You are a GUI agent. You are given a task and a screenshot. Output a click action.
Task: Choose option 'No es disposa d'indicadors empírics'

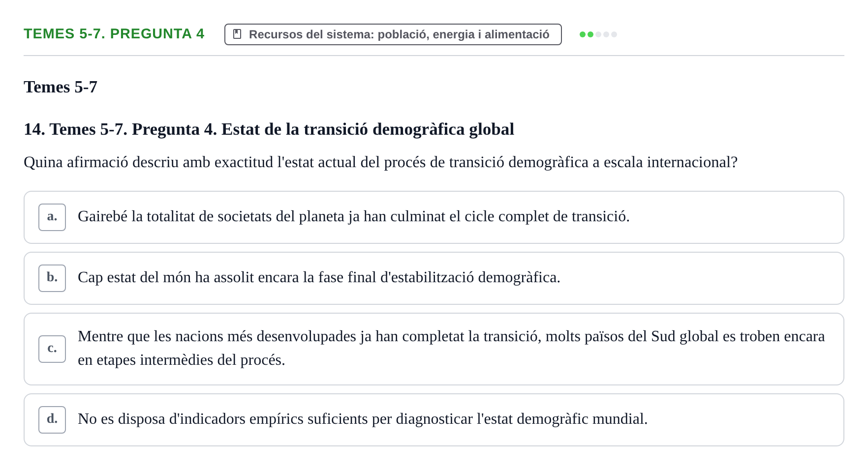[x=434, y=420]
